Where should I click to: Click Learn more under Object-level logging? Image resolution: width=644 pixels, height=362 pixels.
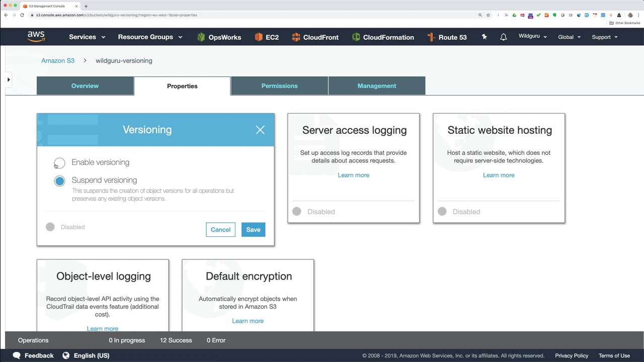[x=102, y=328]
